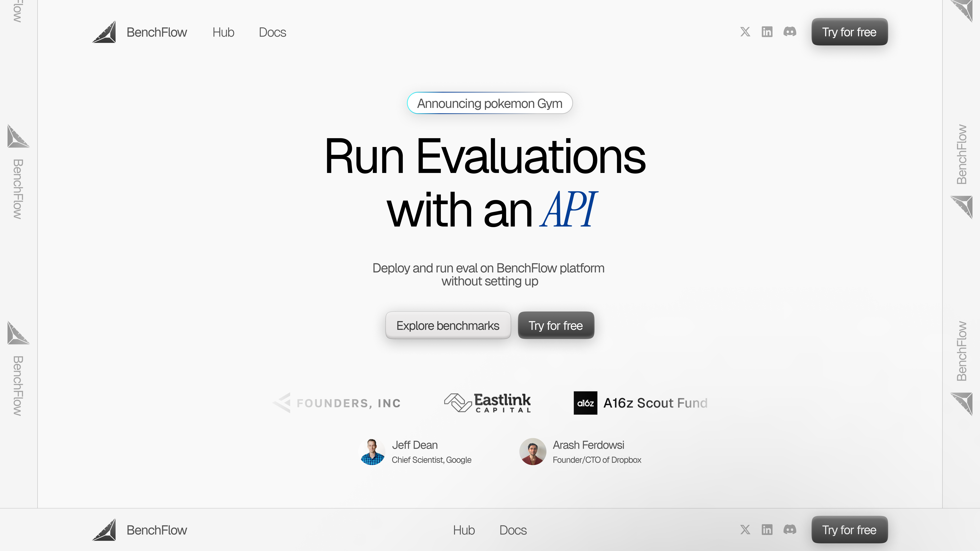980x551 pixels.
Task: Click Try for free in top header
Action: tap(849, 32)
